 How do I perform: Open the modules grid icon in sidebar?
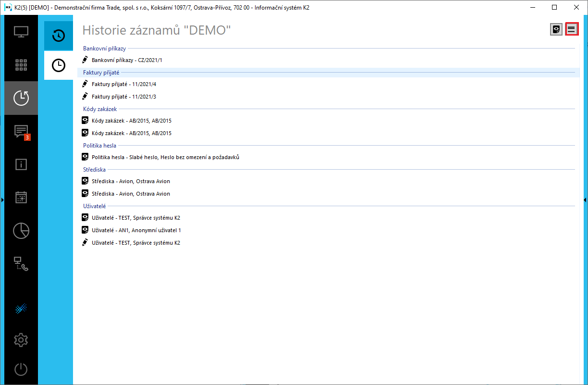(x=21, y=65)
